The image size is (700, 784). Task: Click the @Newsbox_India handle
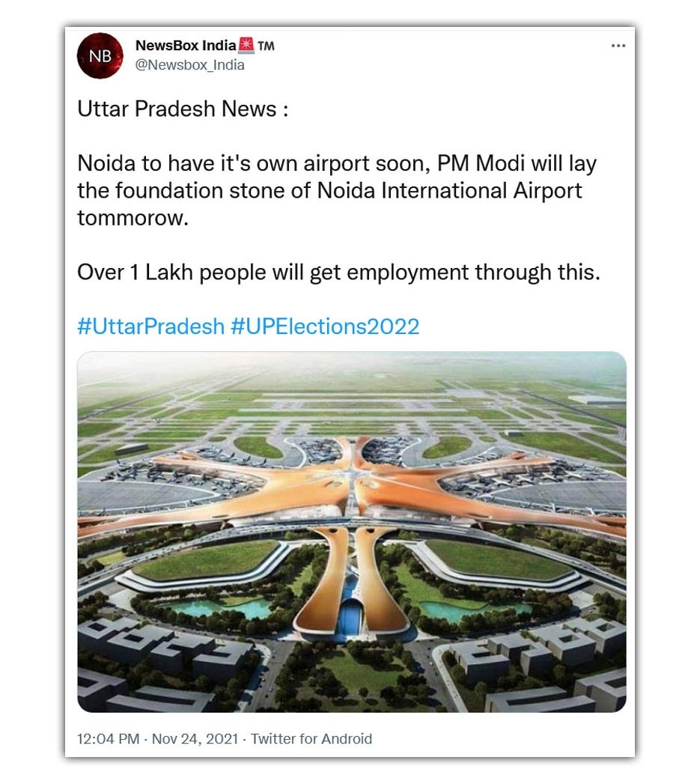pyautogui.click(x=190, y=65)
